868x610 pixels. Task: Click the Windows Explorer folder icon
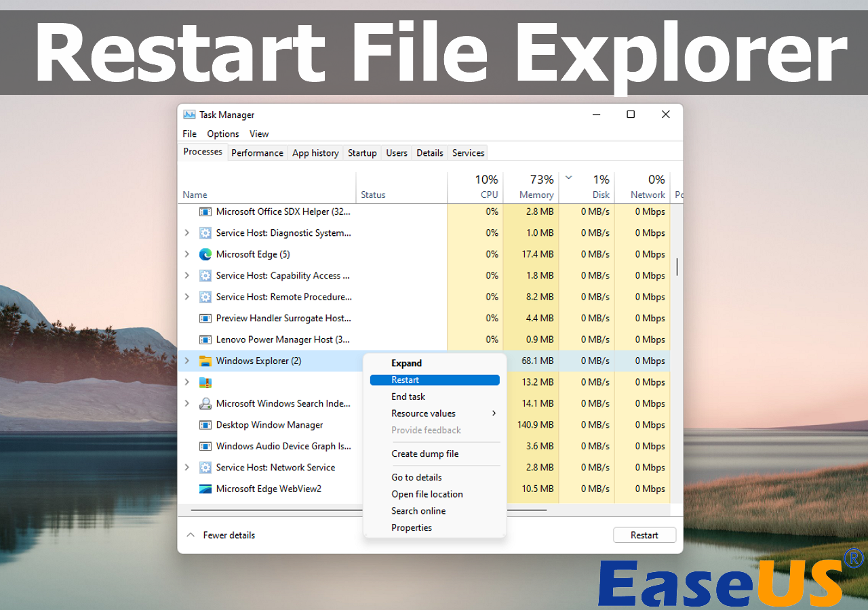point(205,361)
